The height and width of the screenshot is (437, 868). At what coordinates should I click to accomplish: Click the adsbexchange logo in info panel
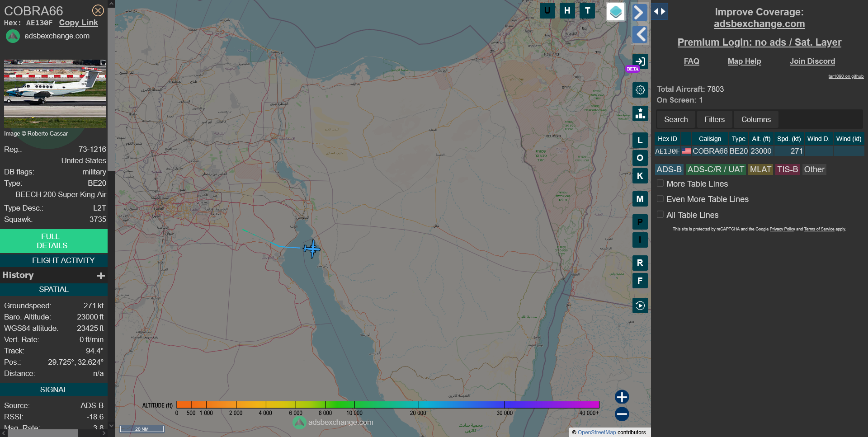tap(13, 36)
